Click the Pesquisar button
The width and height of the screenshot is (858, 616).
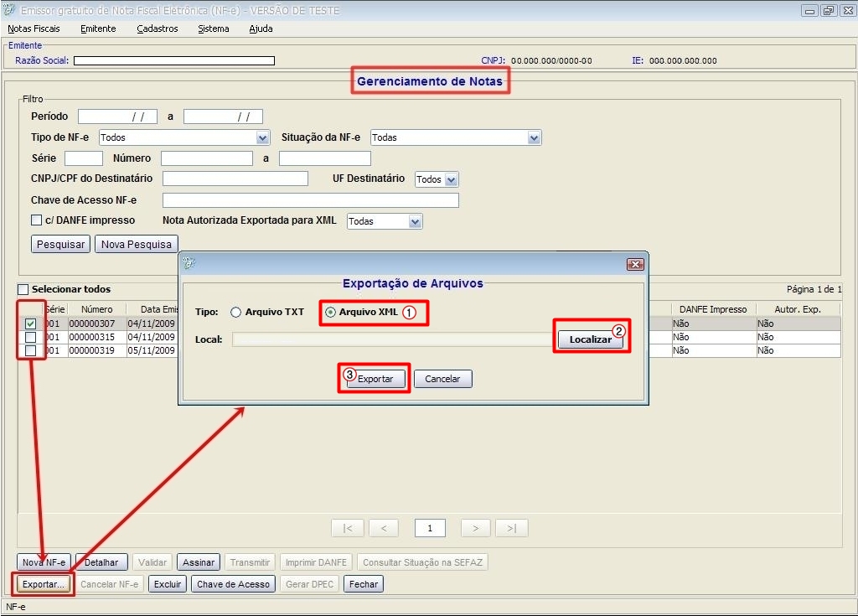[60, 245]
